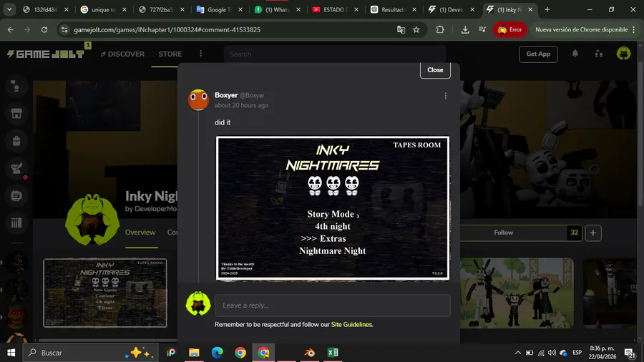Open the chat icon in left sidebar
Image resolution: width=644 pixels, height=362 pixels.
[16, 86]
